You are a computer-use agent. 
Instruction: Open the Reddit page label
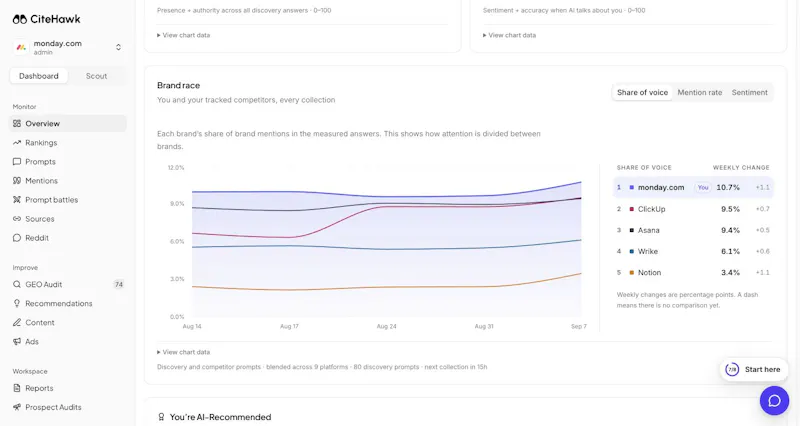tap(37, 238)
